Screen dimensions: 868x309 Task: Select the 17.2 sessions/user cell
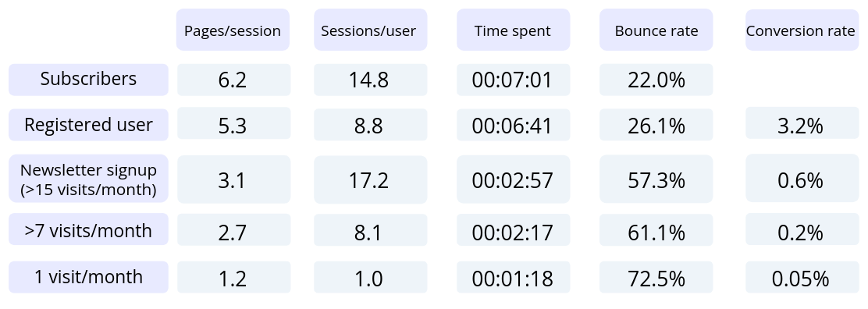pos(370,179)
